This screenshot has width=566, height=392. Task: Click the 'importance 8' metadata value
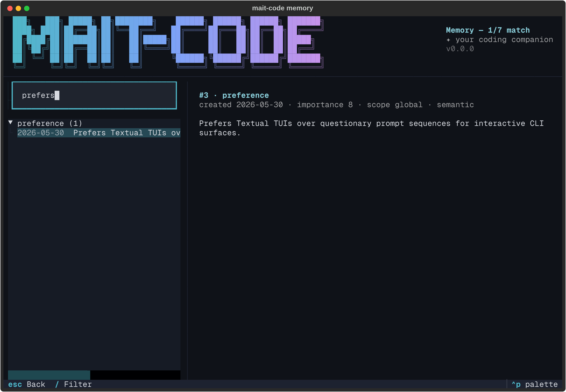(x=325, y=105)
